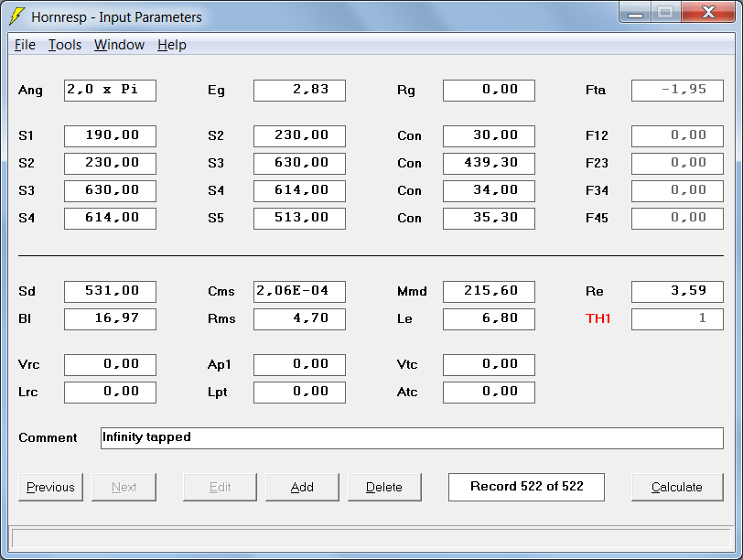The width and height of the screenshot is (743, 560).
Task: Click the F12 field
Action: [678, 136]
